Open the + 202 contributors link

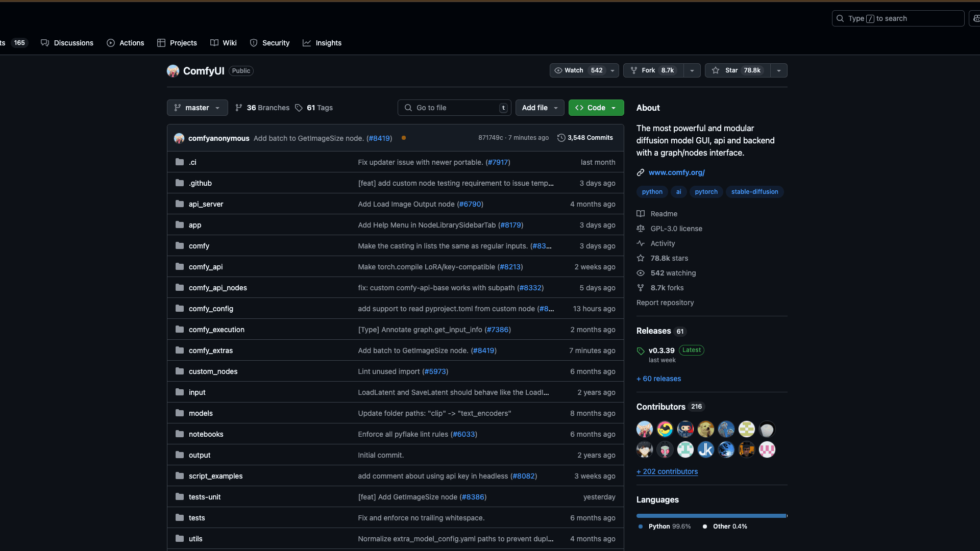[x=667, y=471]
